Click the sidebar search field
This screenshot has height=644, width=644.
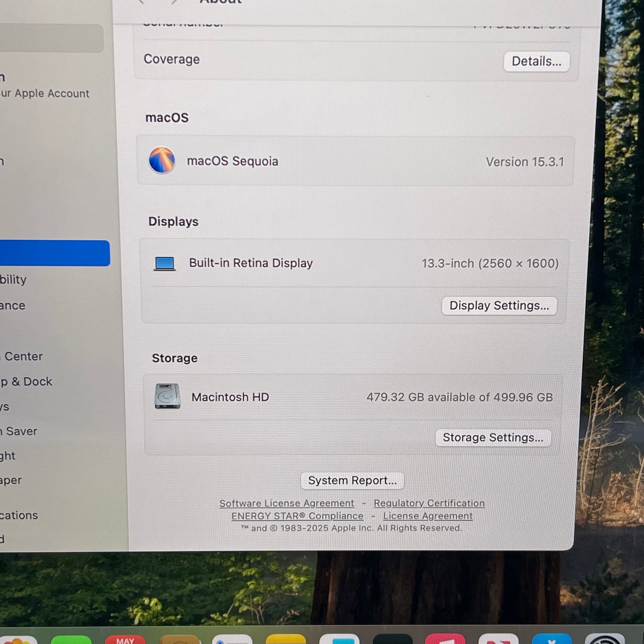click(52, 38)
